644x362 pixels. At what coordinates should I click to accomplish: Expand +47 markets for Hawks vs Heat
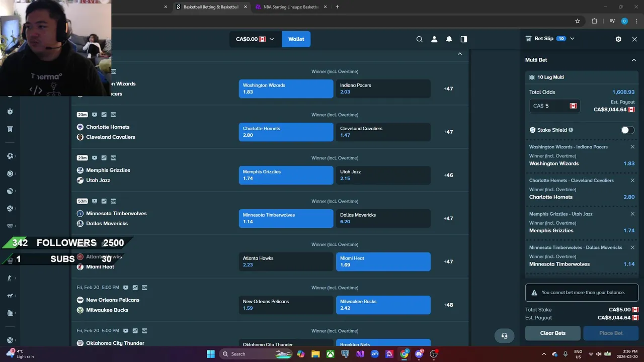[x=448, y=261]
